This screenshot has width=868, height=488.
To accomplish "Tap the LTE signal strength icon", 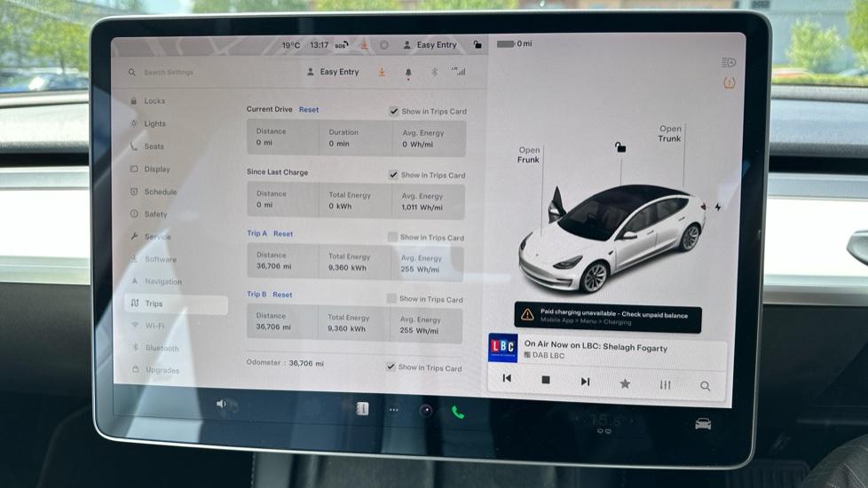I will [x=458, y=71].
